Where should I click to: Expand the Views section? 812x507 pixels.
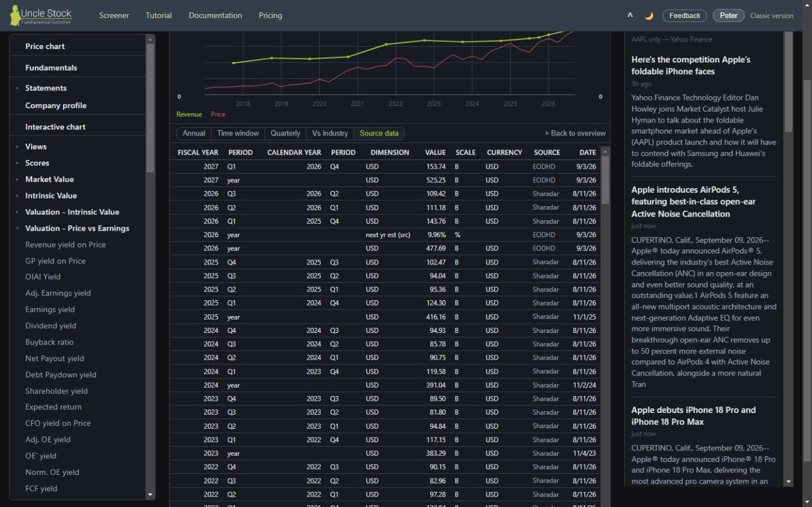click(36, 147)
